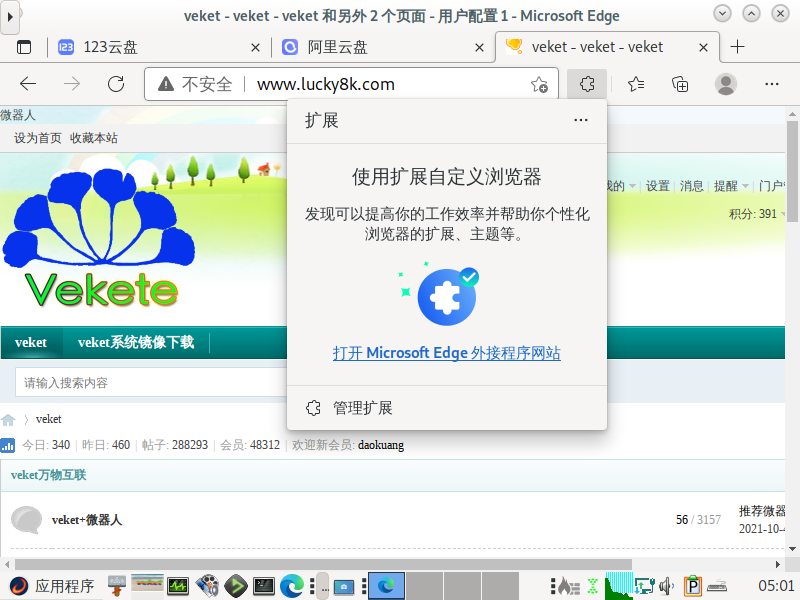Open the 应用程序 applications menu
This screenshot has height=600, width=800.
click(x=53, y=586)
